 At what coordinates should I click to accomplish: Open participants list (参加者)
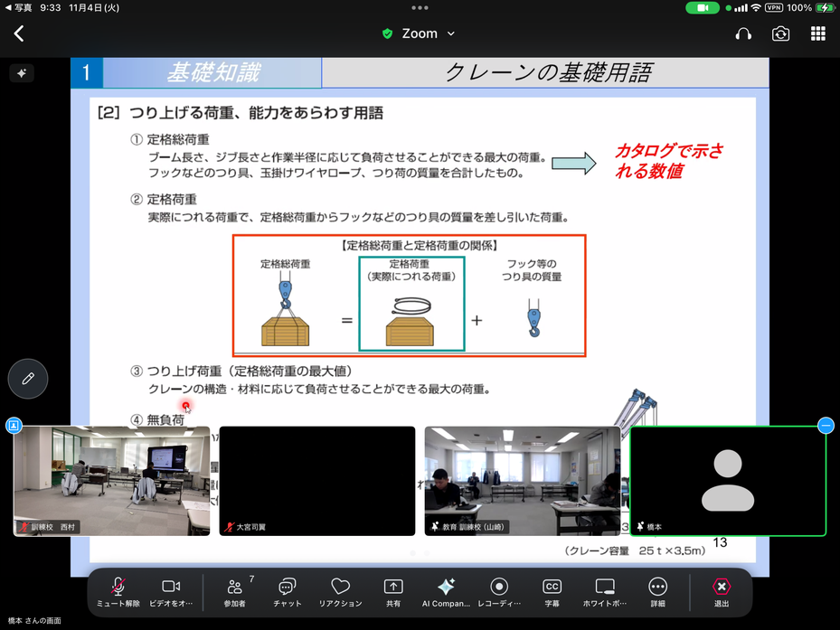pyautogui.click(x=235, y=592)
